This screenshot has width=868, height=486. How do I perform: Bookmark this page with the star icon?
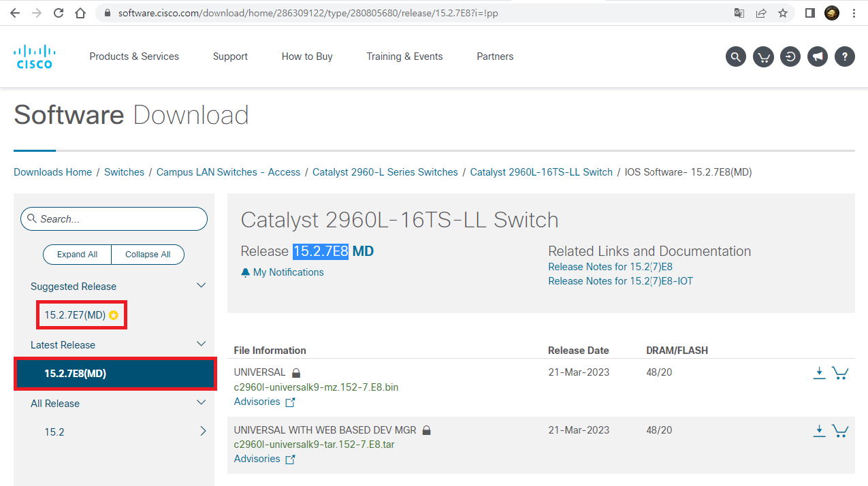coord(783,13)
